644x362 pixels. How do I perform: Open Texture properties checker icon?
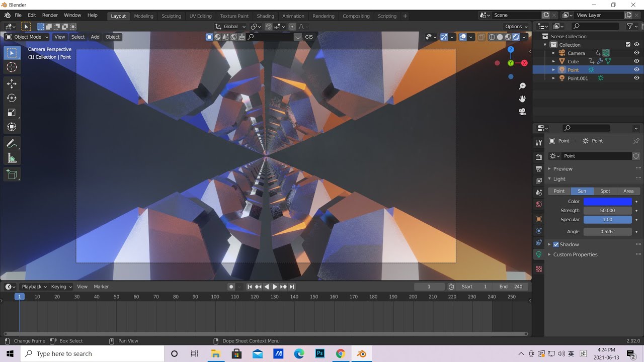tap(539, 269)
